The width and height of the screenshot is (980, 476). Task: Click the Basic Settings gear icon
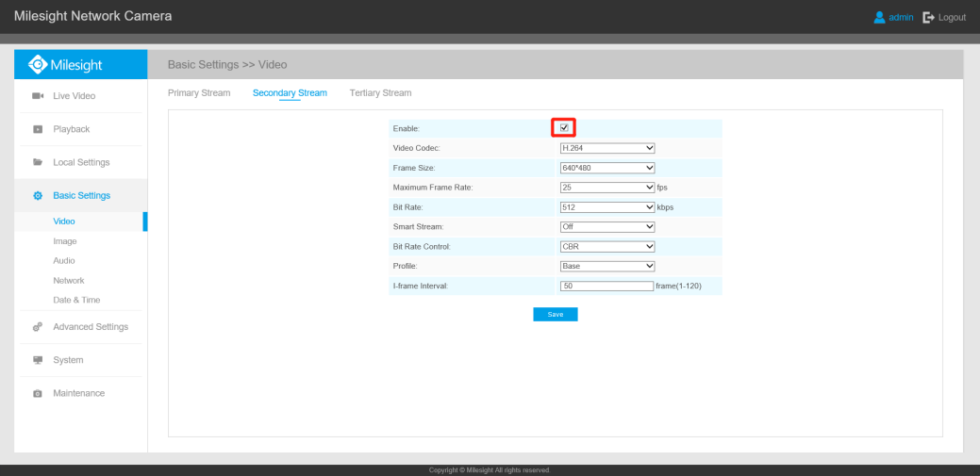tap(38, 195)
